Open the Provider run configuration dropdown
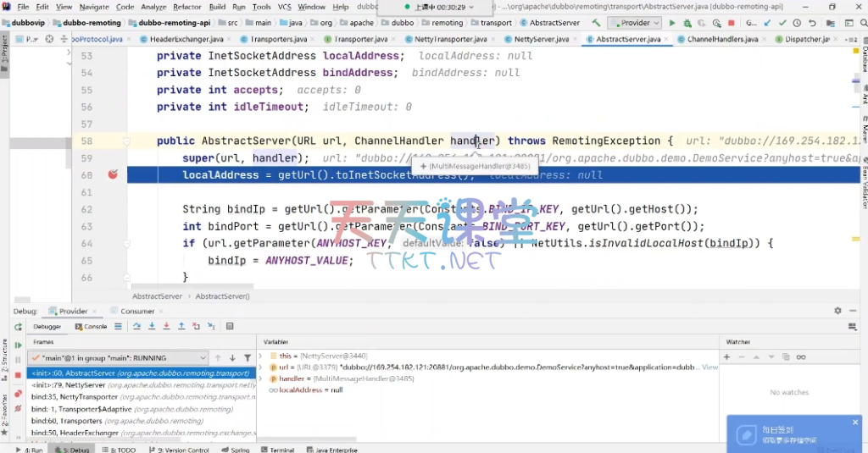This screenshot has width=868, height=453. point(636,23)
